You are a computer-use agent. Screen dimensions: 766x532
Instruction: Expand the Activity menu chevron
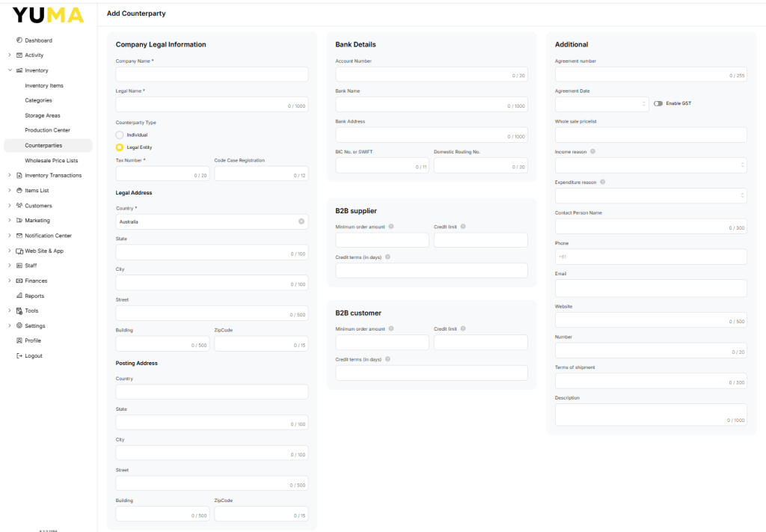point(9,55)
